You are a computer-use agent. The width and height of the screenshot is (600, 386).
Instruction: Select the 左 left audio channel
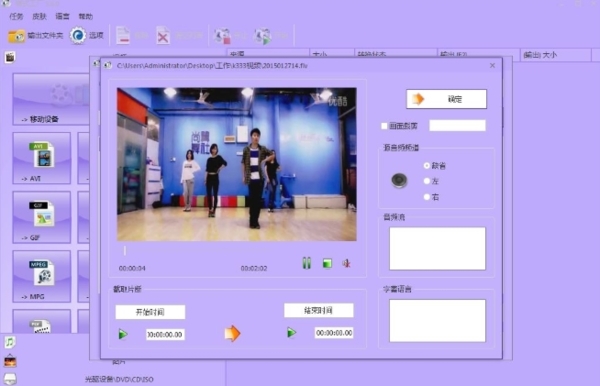point(427,181)
